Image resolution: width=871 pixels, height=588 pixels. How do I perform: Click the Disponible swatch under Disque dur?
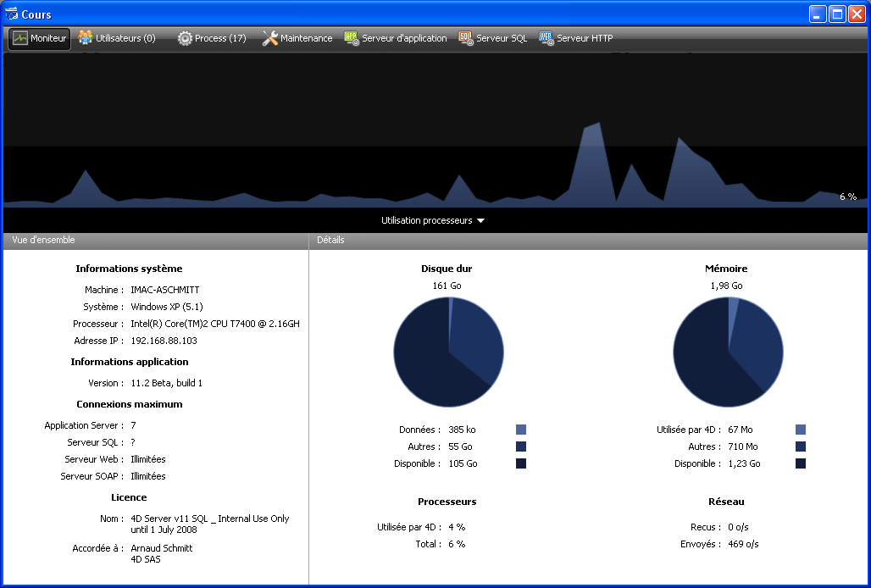pos(521,463)
